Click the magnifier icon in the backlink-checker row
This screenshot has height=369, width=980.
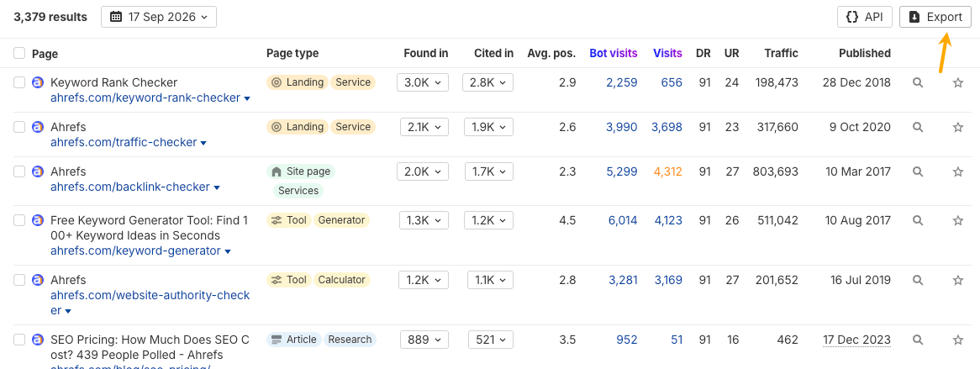pyautogui.click(x=918, y=171)
